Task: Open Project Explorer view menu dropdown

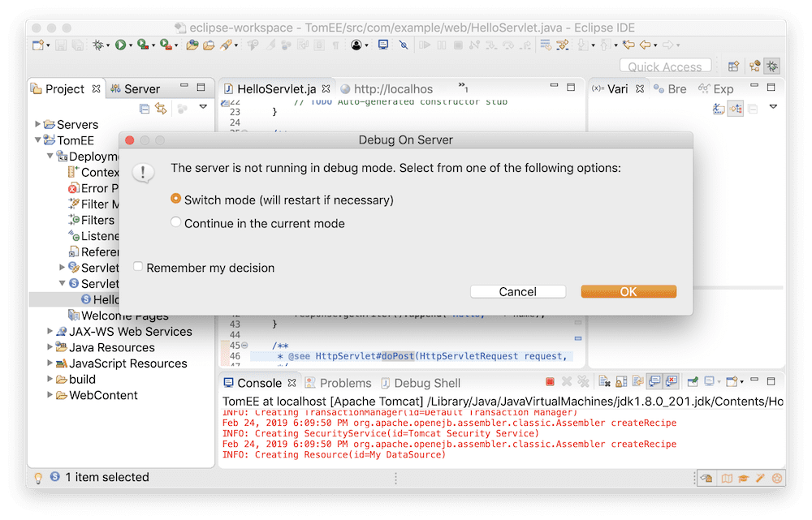Action: pos(204,106)
